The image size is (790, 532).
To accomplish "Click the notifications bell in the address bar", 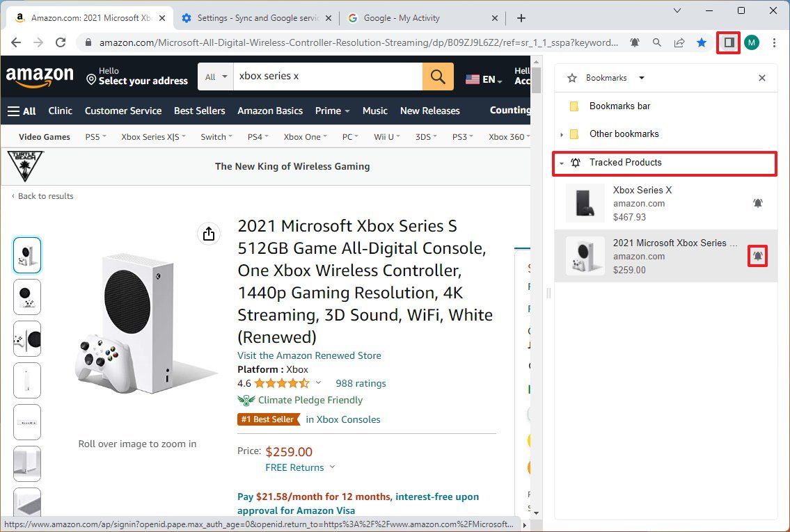I will [635, 42].
